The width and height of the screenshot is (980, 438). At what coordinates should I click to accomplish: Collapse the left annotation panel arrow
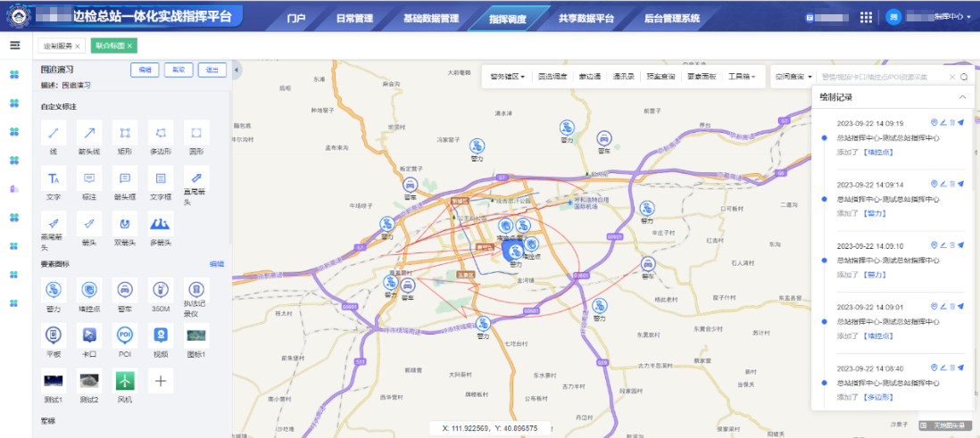[237, 70]
